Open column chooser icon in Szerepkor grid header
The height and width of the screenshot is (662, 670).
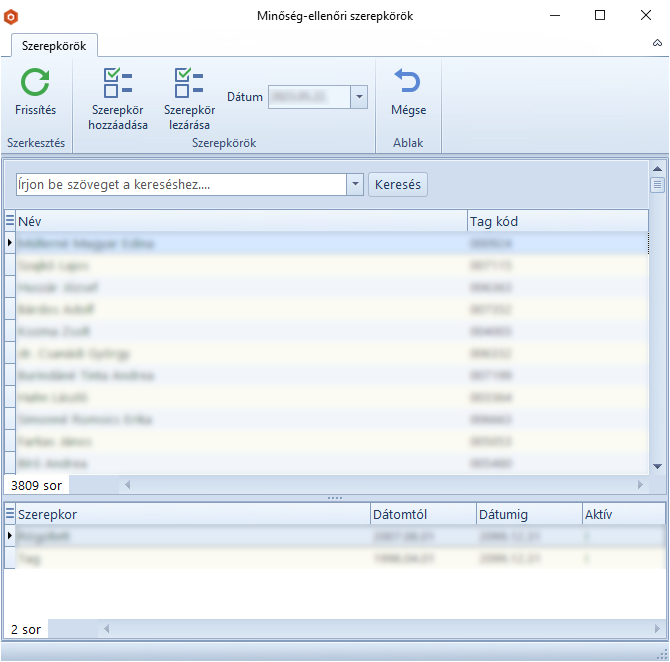pos(10,514)
